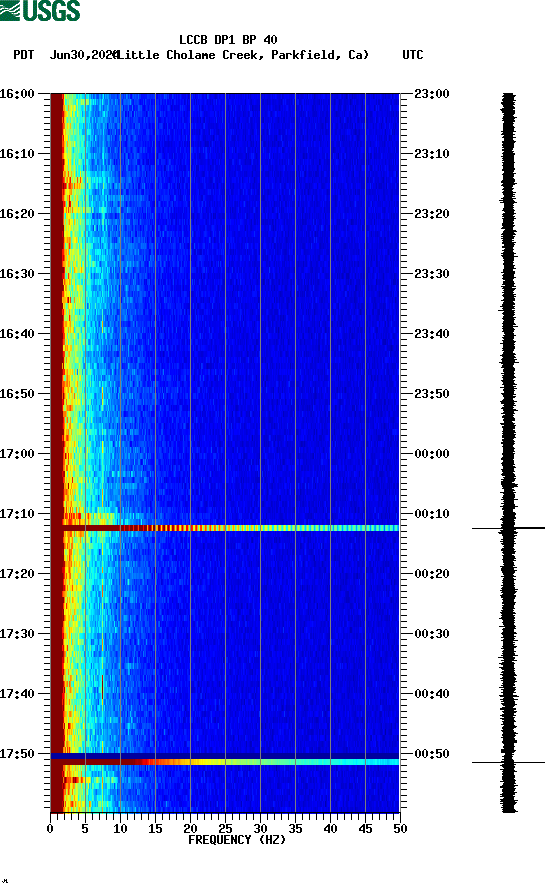Click the '00:50' UTC time label
This screenshot has width=552, height=892.
(432, 754)
